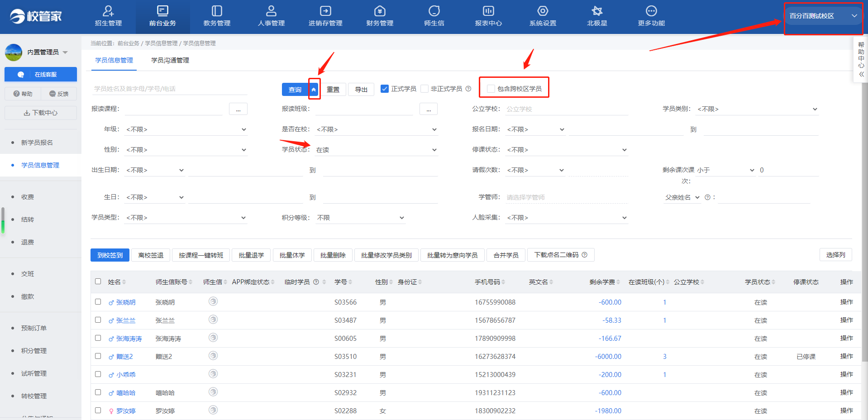Image resolution: width=868 pixels, height=420 pixels.
Task: Open 学员状态 dropdown showing 在读
Action: tap(377, 150)
